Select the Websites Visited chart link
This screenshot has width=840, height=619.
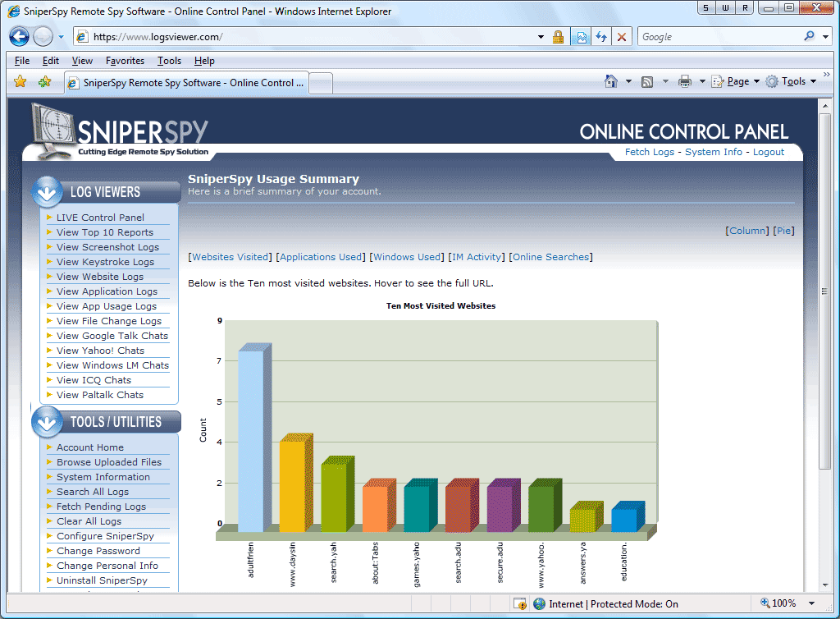coord(231,257)
